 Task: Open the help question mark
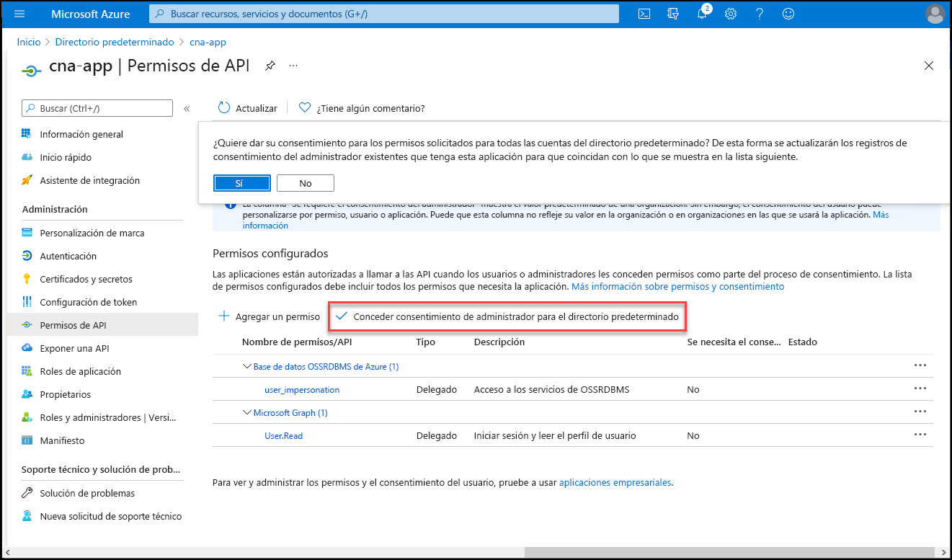coord(760,14)
